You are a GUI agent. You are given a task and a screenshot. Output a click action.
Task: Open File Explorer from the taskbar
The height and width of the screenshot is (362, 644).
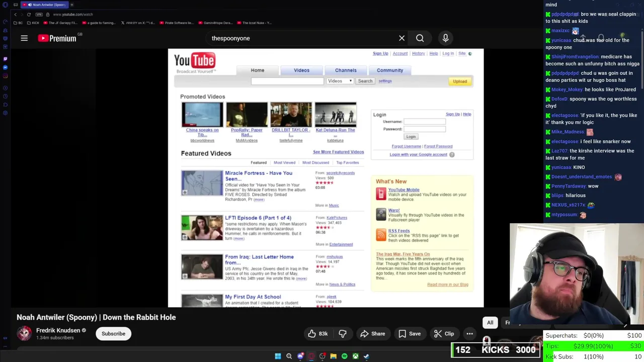tap(333, 356)
